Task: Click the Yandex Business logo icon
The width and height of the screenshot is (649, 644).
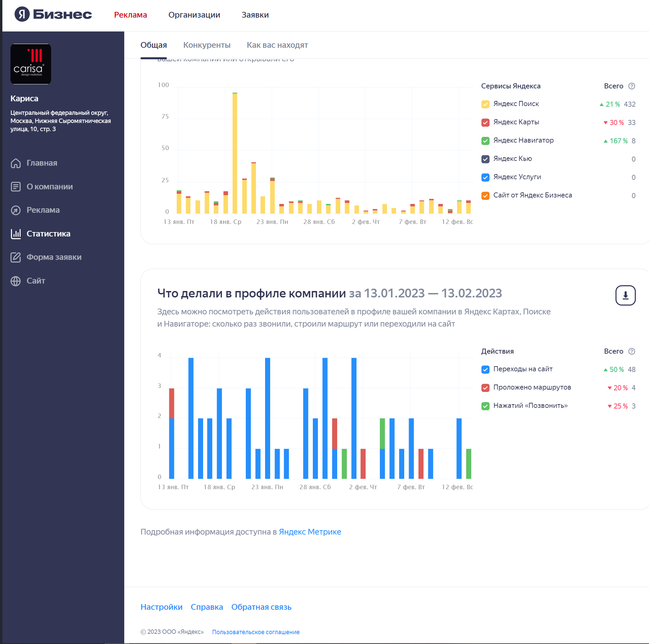Action: (x=22, y=14)
